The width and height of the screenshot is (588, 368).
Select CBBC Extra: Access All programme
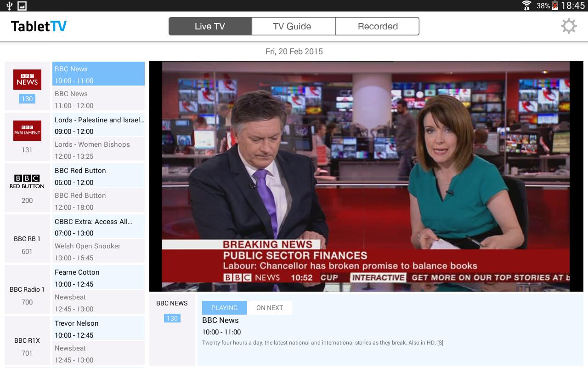[x=98, y=226]
